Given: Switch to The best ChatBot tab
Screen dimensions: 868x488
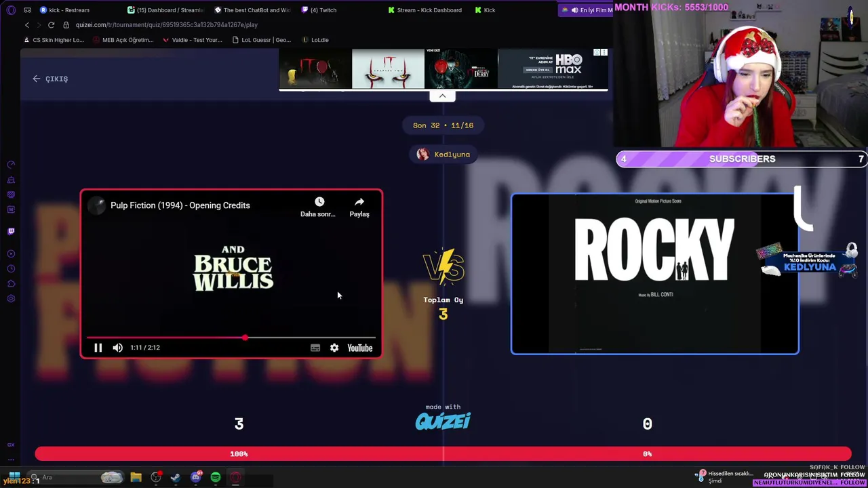Looking at the screenshot, I should tap(252, 10).
